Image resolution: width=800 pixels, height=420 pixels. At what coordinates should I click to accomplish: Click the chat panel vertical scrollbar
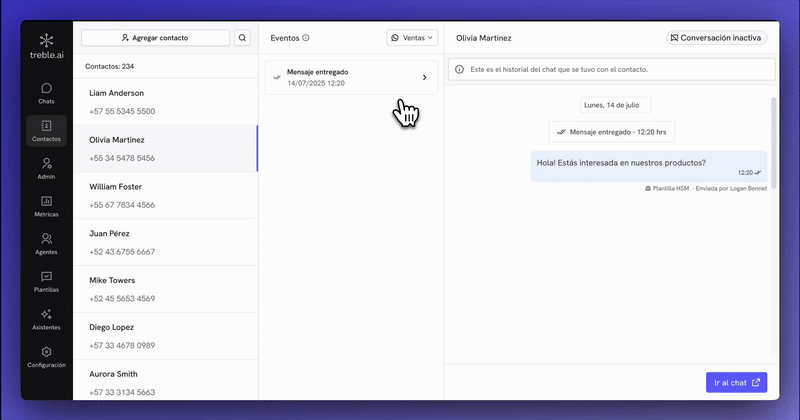[773, 143]
